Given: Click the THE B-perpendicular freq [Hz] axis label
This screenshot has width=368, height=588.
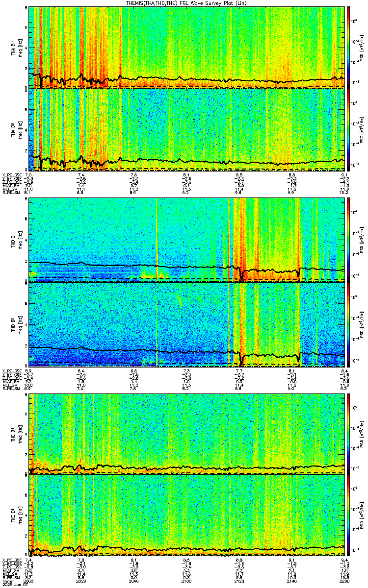Looking at the screenshot, I should (21, 434).
